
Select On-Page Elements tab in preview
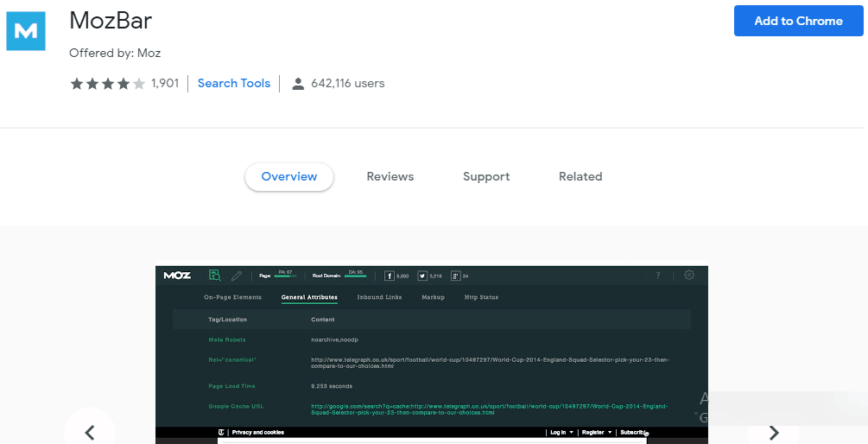[x=232, y=297]
